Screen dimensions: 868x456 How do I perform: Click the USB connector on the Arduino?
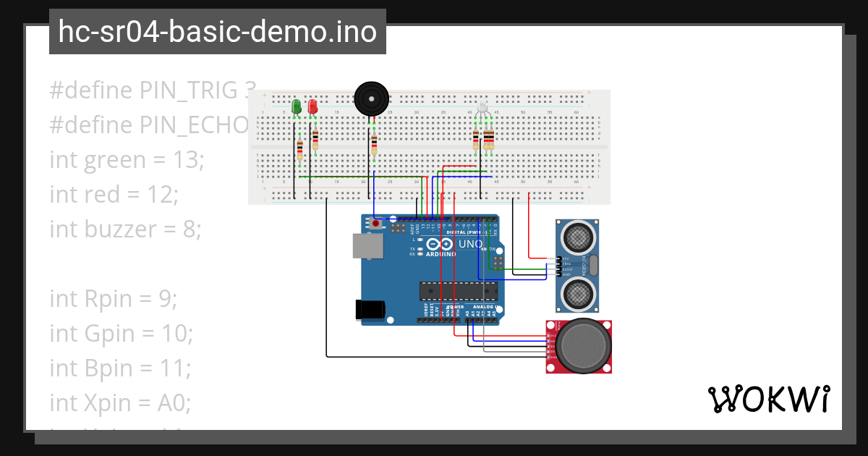[x=368, y=245]
